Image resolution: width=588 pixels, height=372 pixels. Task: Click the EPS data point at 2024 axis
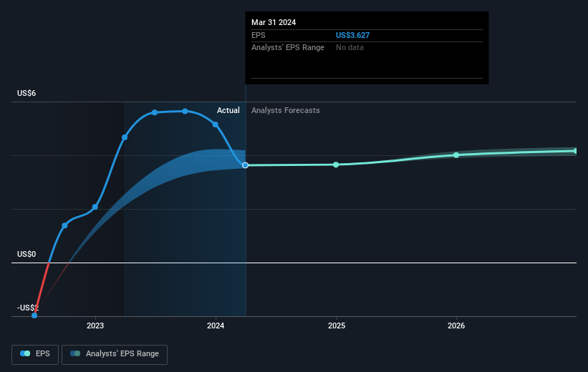216,124
